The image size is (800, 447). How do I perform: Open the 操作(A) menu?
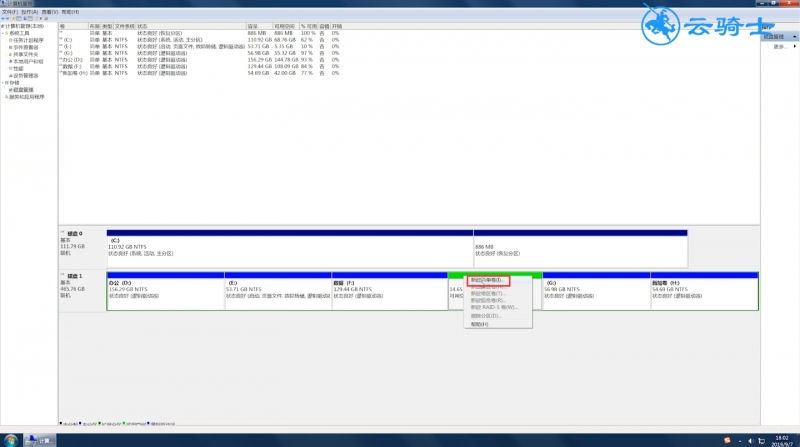click(x=30, y=12)
